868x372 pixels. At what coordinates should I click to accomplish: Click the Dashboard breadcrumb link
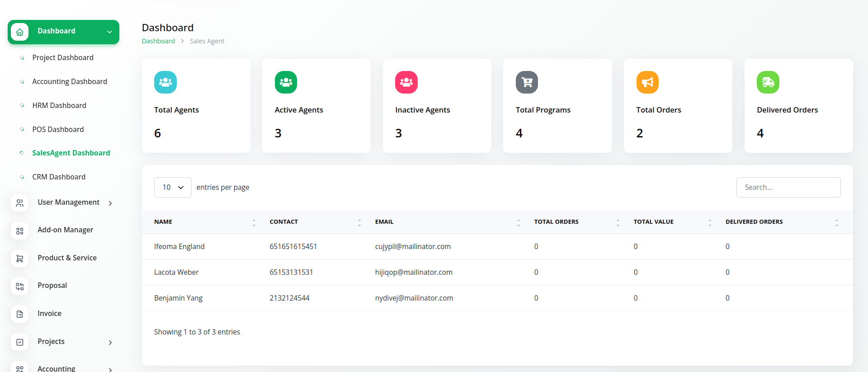[x=158, y=41]
